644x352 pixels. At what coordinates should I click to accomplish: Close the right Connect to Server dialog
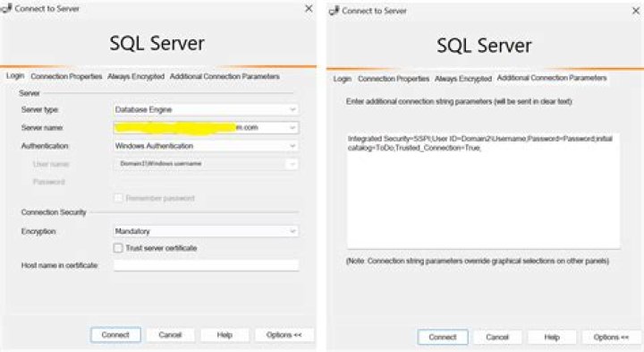click(636, 11)
